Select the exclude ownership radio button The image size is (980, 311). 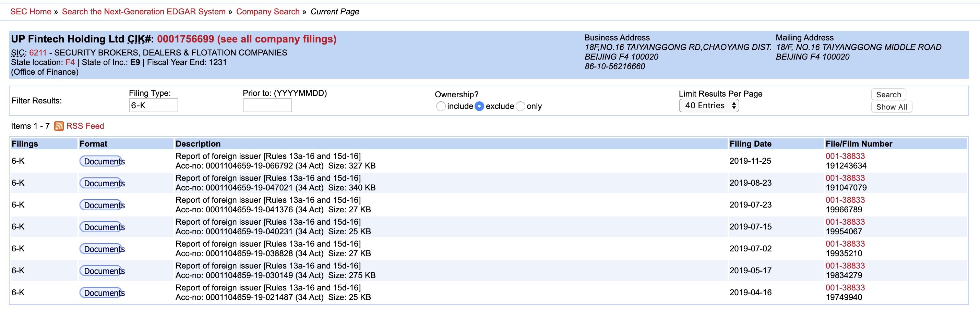click(479, 107)
